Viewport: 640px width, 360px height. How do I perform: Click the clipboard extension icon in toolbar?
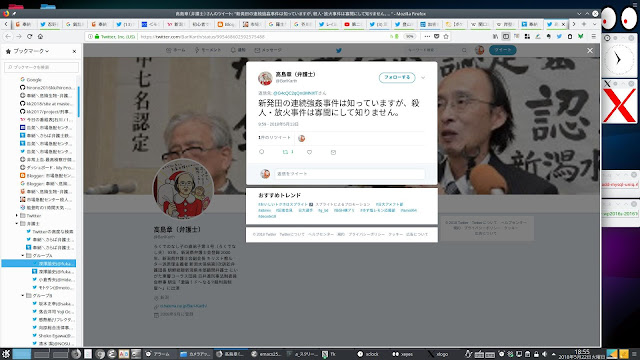570,36
